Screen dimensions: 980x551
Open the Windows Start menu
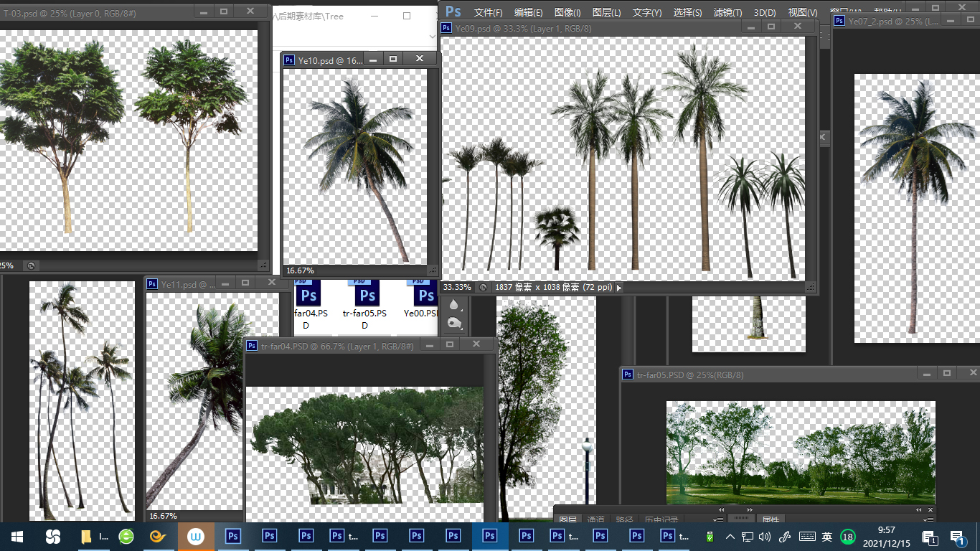pos(17,536)
